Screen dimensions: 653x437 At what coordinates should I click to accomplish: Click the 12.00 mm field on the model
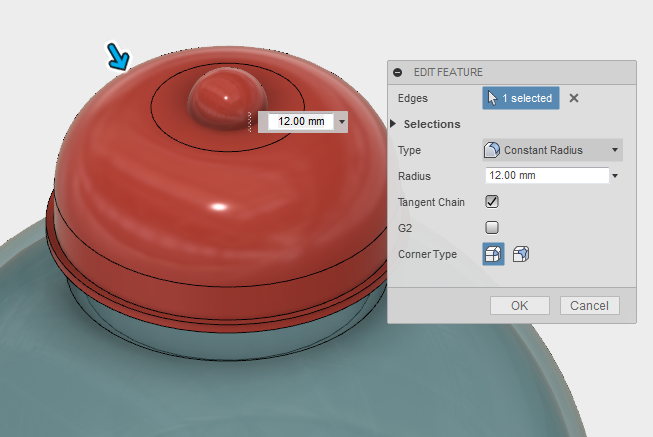tap(301, 122)
